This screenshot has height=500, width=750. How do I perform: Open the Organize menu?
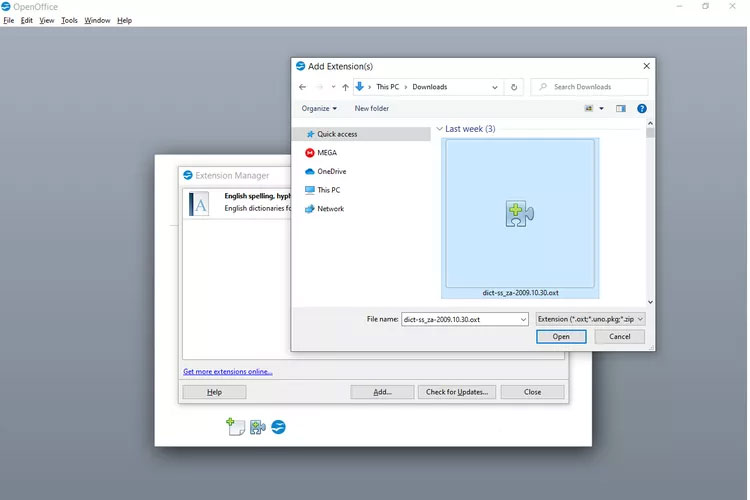[x=319, y=109]
